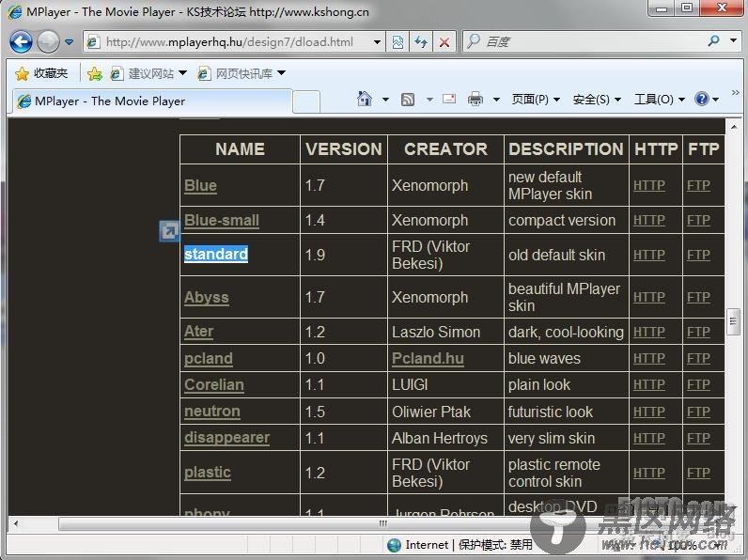Click the blue help question mark icon
This screenshot has height=560, width=748.
(702, 99)
